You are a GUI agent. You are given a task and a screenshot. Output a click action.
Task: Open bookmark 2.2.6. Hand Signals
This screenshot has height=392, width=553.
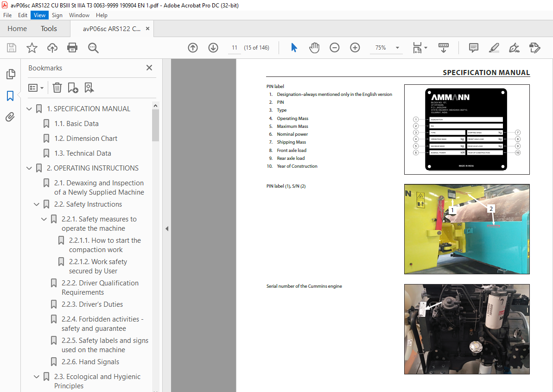(x=90, y=362)
